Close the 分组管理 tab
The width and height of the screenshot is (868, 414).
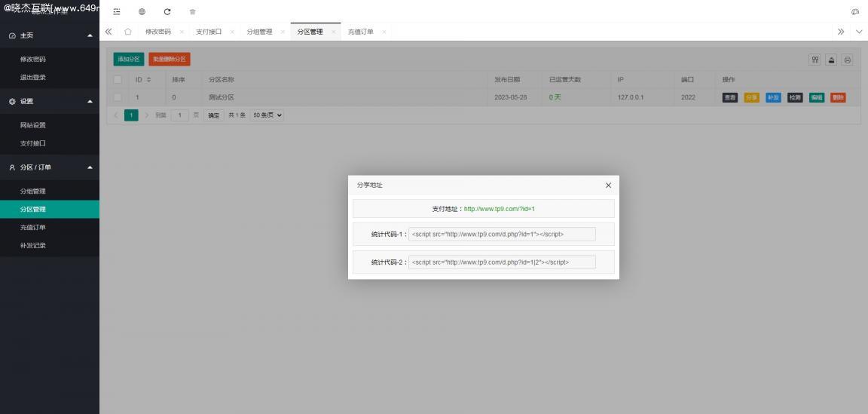point(283,32)
